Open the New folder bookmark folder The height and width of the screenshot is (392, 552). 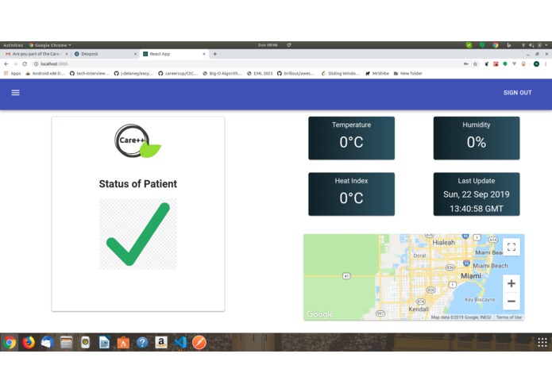pos(407,74)
